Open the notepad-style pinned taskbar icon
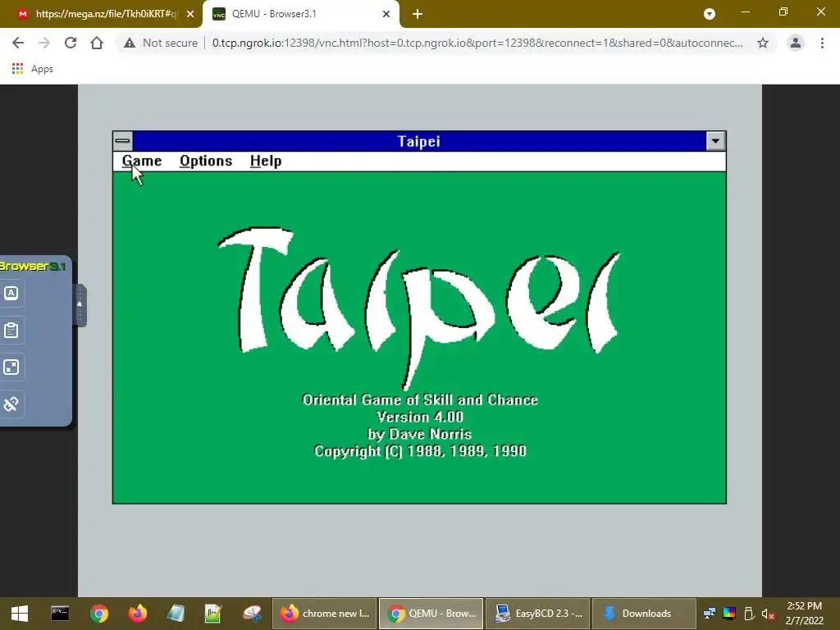 click(176, 614)
